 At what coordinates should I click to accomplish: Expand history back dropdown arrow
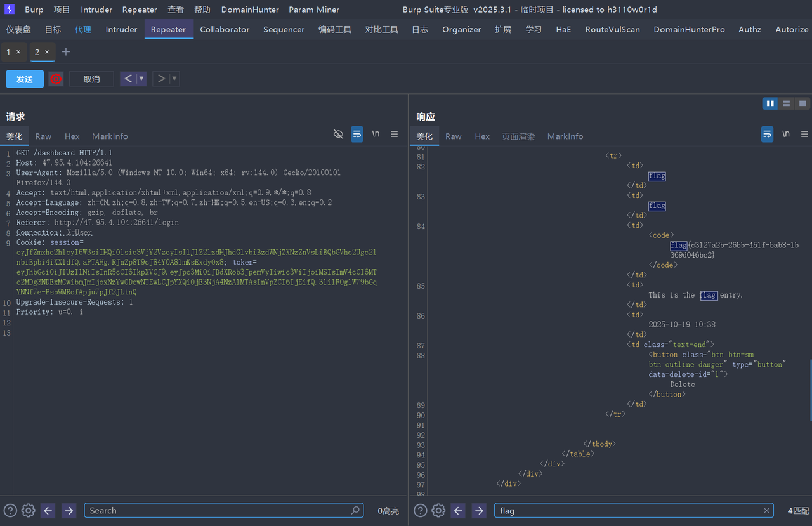coord(141,79)
